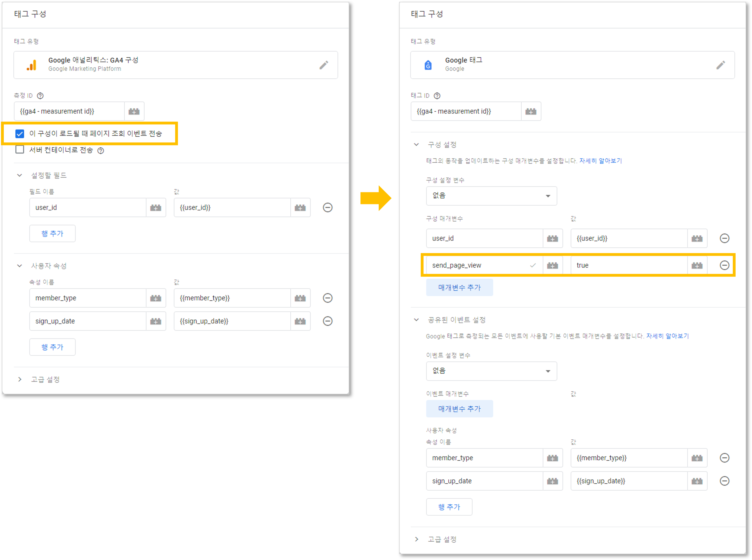The width and height of the screenshot is (752, 560).
Task: Open 자세히 알아보기 link in 공유된 이벤트 설정
Action: tap(668, 336)
